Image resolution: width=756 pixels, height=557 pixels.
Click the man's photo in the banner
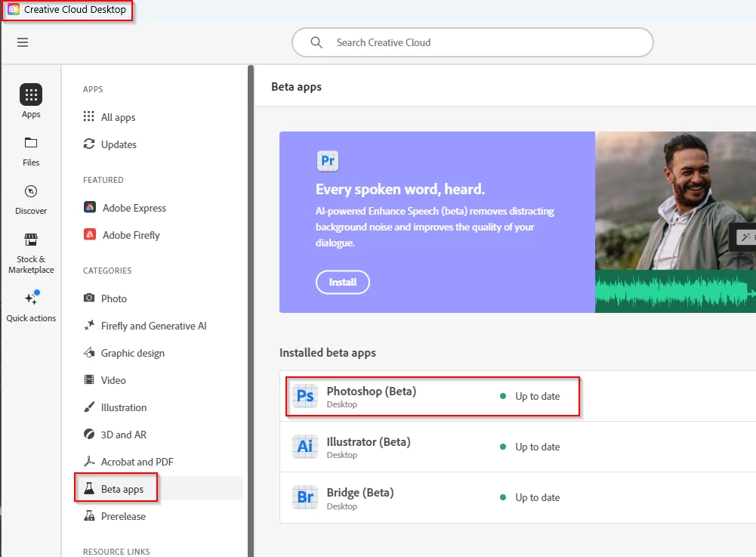(x=675, y=200)
